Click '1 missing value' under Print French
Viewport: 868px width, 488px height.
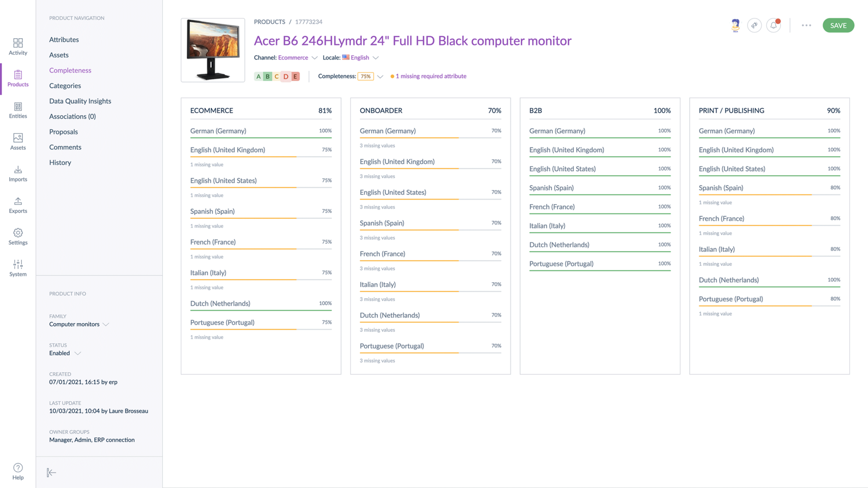pos(715,233)
